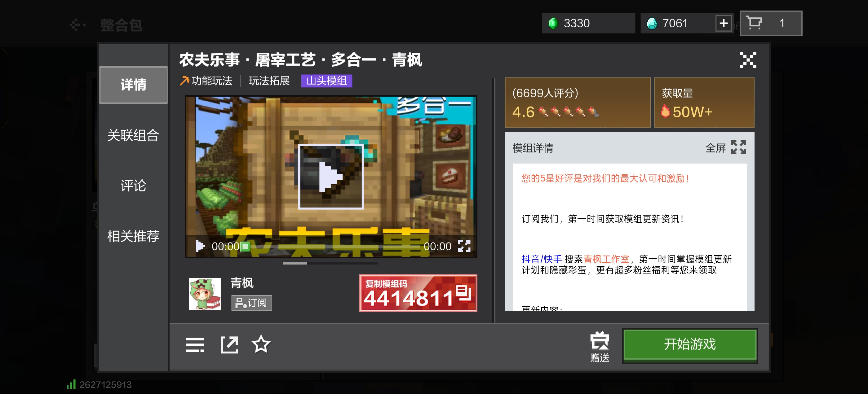Image resolution: width=868 pixels, height=394 pixels.
Task: Open the list menu icon
Action: (x=195, y=345)
